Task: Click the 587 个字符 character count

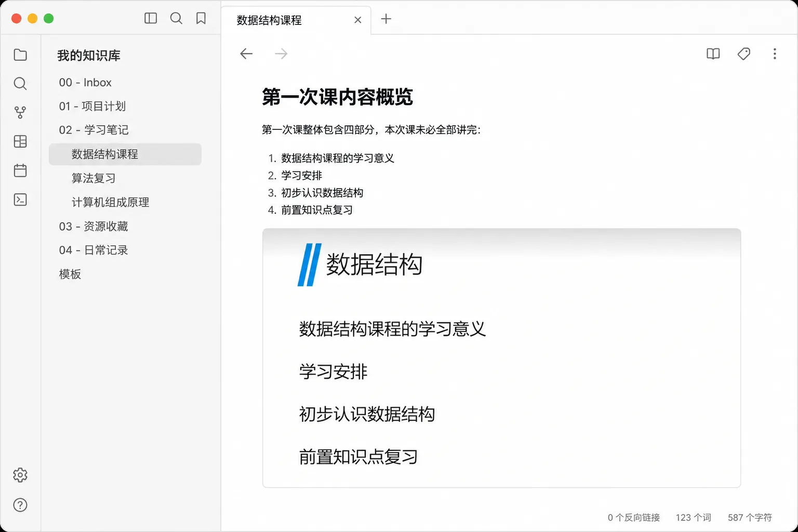Action: [750, 517]
